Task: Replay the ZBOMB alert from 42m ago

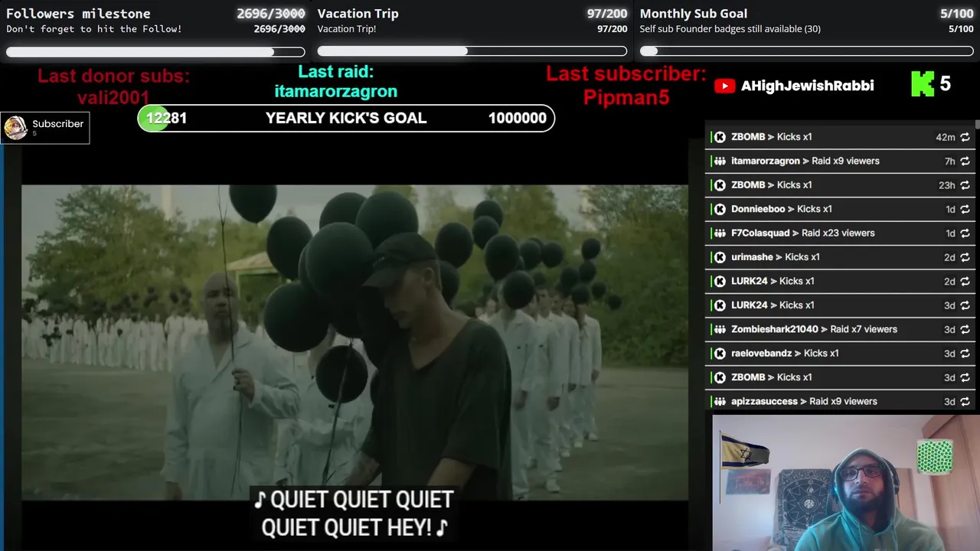Action: [x=965, y=137]
